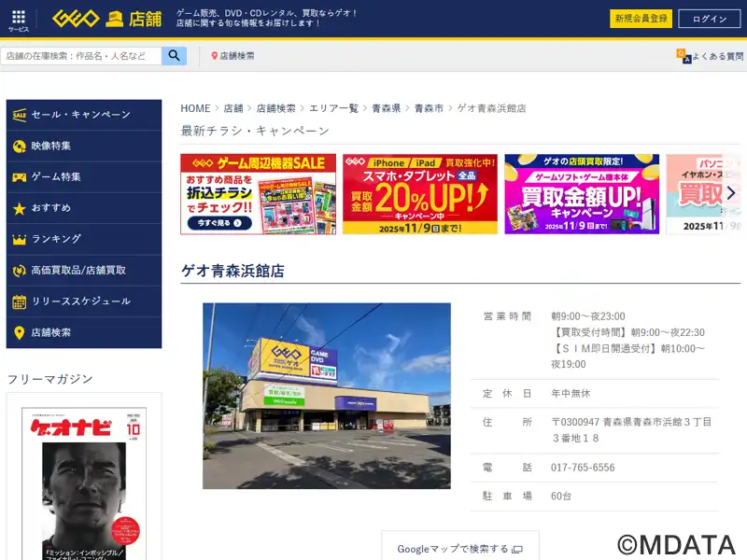Click 朝9:00～夜23:00 business hours text
This screenshot has width=747, height=560.
tap(588, 316)
